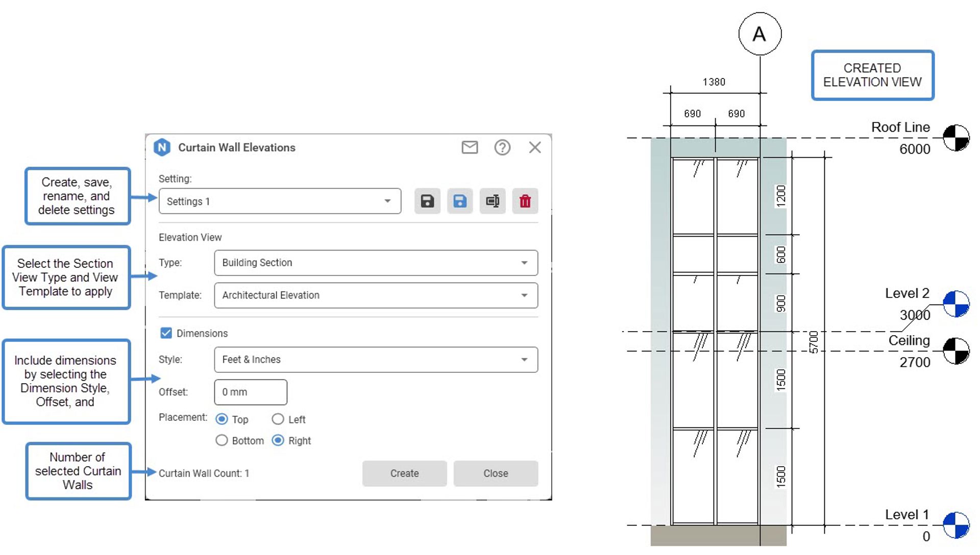Click the Curtain Wall Count label

coord(204,473)
